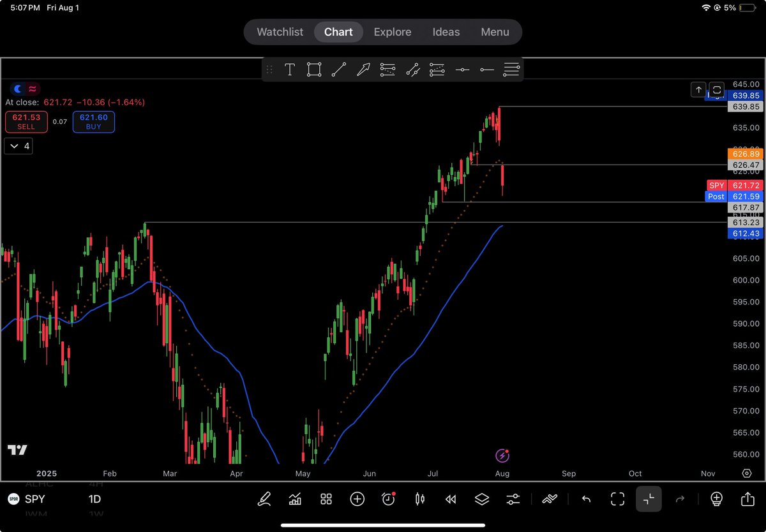
Task: Toggle the post-market moon session indicator
Action: [19, 89]
